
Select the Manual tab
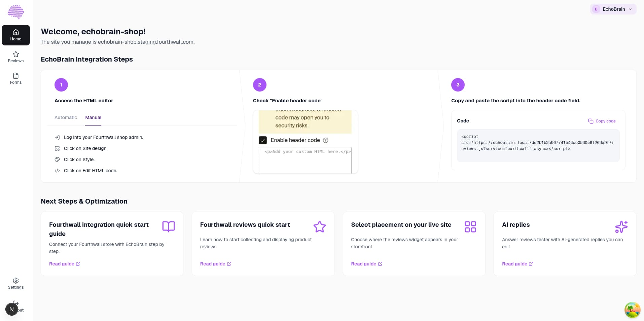pyautogui.click(x=93, y=117)
